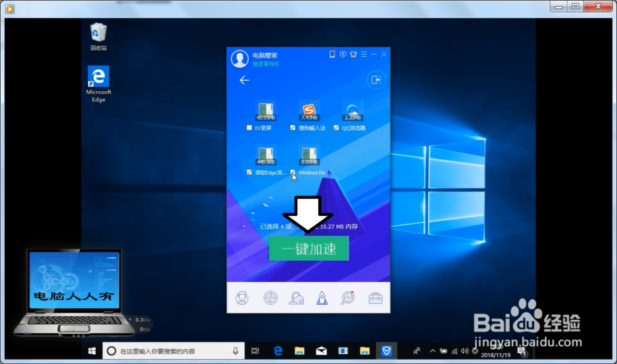Click the microphone icon in the search box
617x364 pixels.
pyautogui.click(x=235, y=351)
